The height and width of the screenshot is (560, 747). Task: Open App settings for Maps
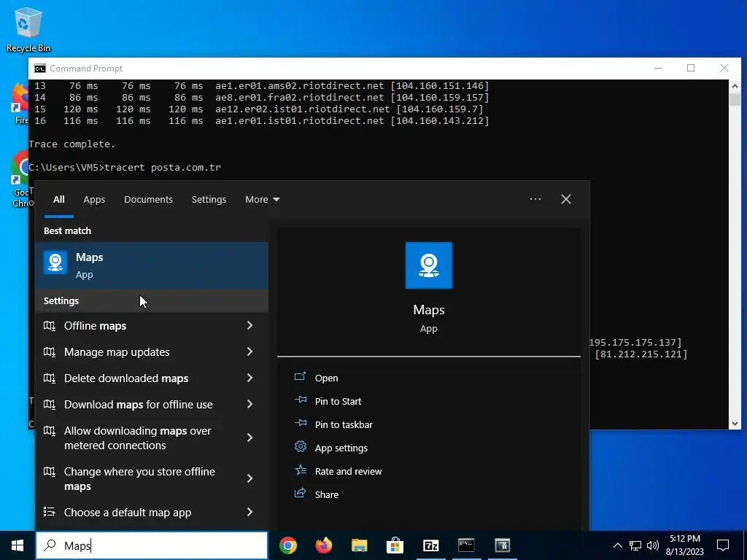[x=341, y=448]
